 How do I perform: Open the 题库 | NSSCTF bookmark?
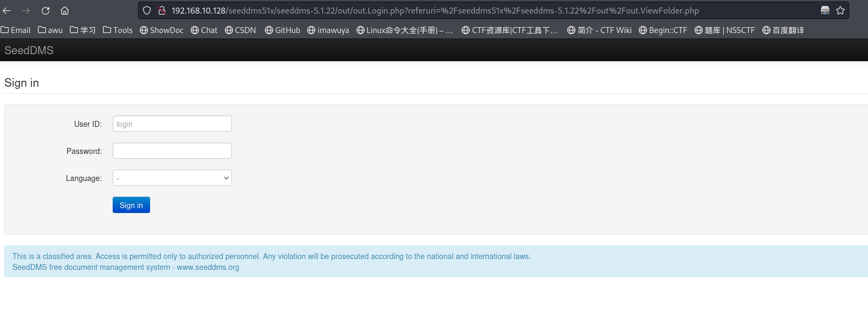pyautogui.click(x=725, y=30)
